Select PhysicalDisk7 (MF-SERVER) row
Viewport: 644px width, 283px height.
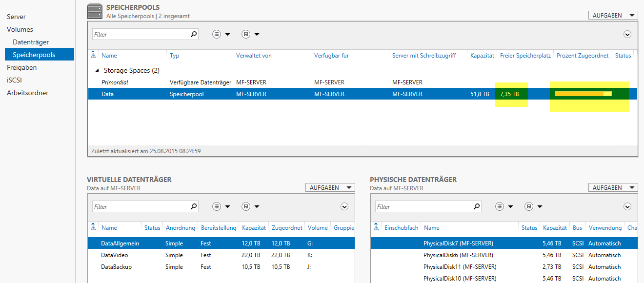click(x=504, y=243)
